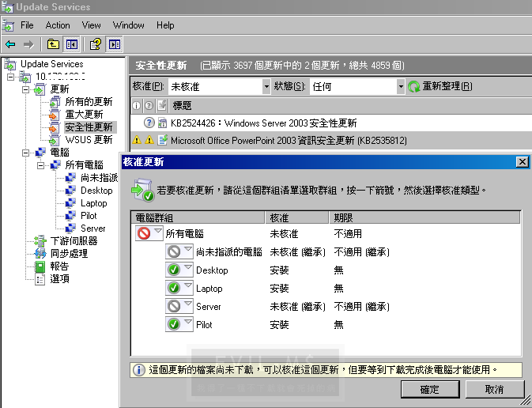Click the 重新整理(R) refresh button
The width and height of the screenshot is (532, 408).
click(440, 86)
